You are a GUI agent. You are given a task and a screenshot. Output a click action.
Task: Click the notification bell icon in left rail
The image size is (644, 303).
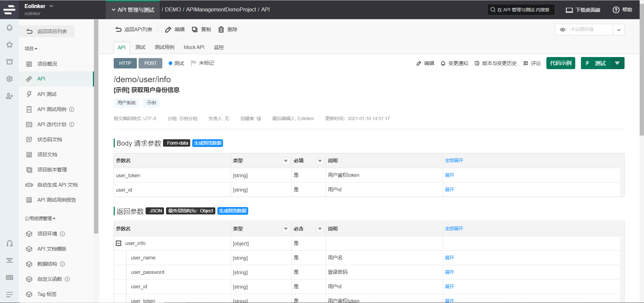(9, 28)
